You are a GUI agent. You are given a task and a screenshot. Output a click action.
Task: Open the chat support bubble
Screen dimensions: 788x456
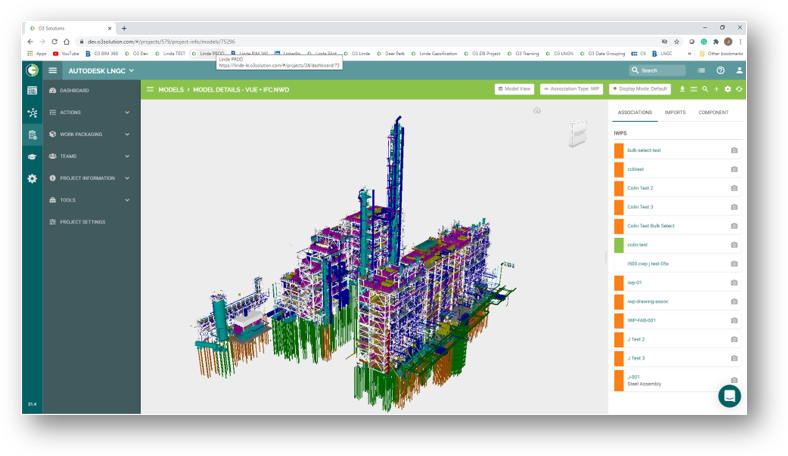[x=729, y=395]
